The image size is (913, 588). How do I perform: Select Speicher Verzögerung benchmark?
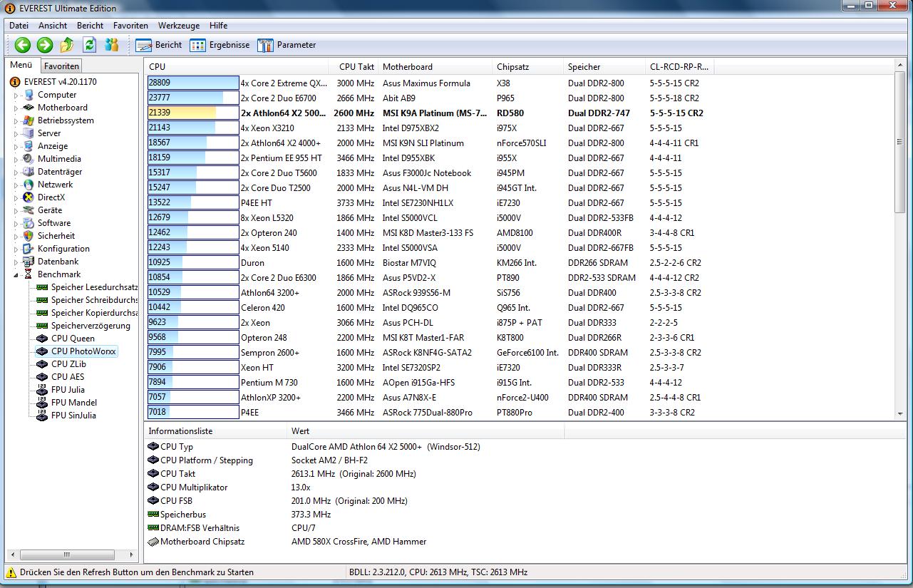pyautogui.click(x=91, y=326)
